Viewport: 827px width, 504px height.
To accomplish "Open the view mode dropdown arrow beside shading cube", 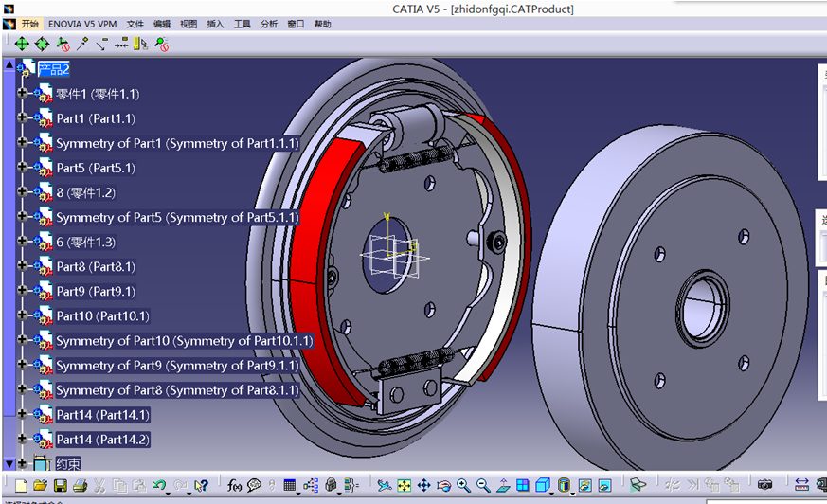I will (x=552, y=494).
